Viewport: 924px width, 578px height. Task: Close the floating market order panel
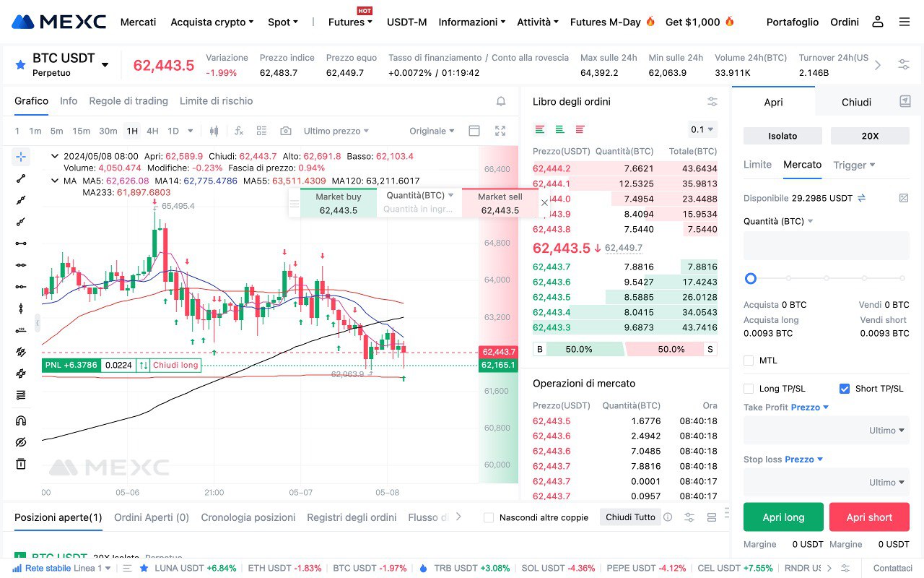pyautogui.click(x=544, y=203)
